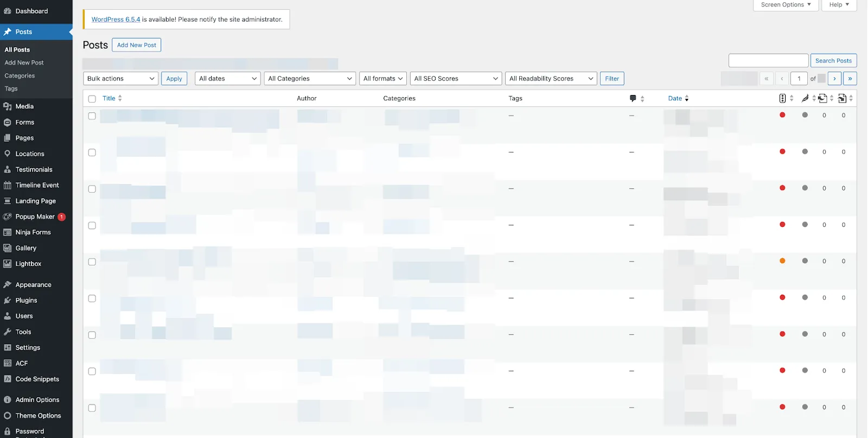868x438 pixels.
Task: Click the Theme Options gear icon
Action: [x=8, y=416]
